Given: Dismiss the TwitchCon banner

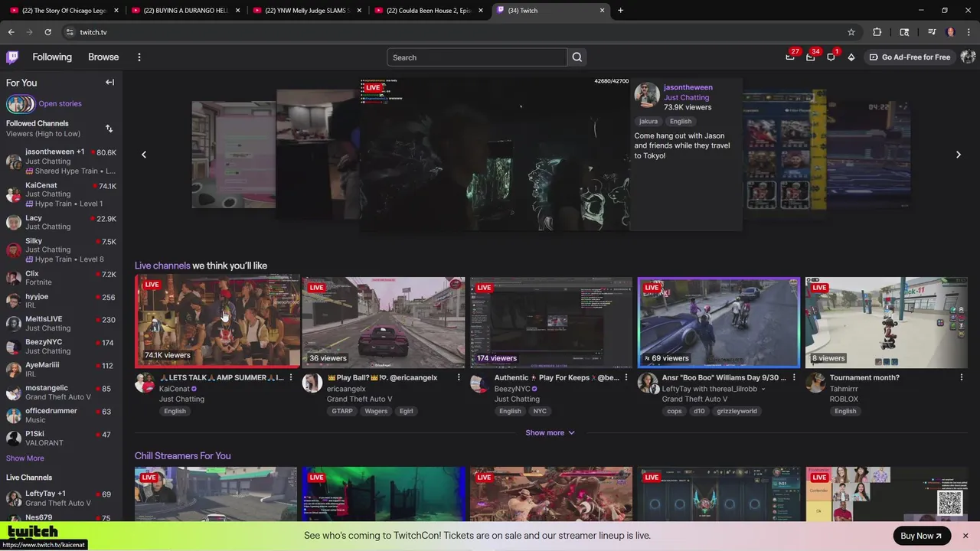Looking at the screenshot, I should tap(965, 536).
